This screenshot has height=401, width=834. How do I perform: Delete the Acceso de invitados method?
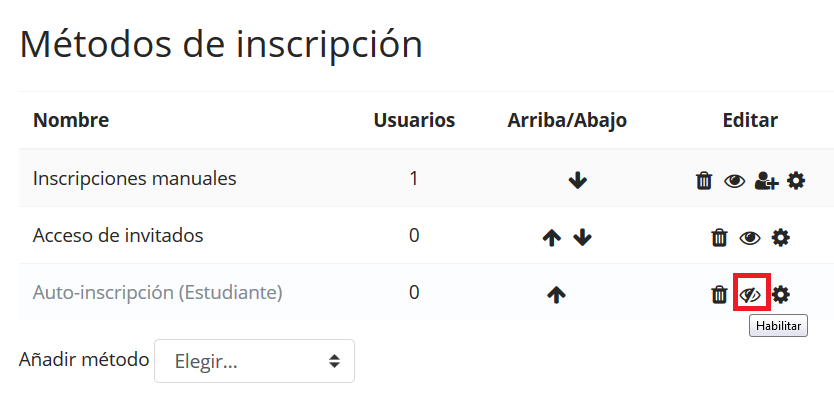point(719,238)
